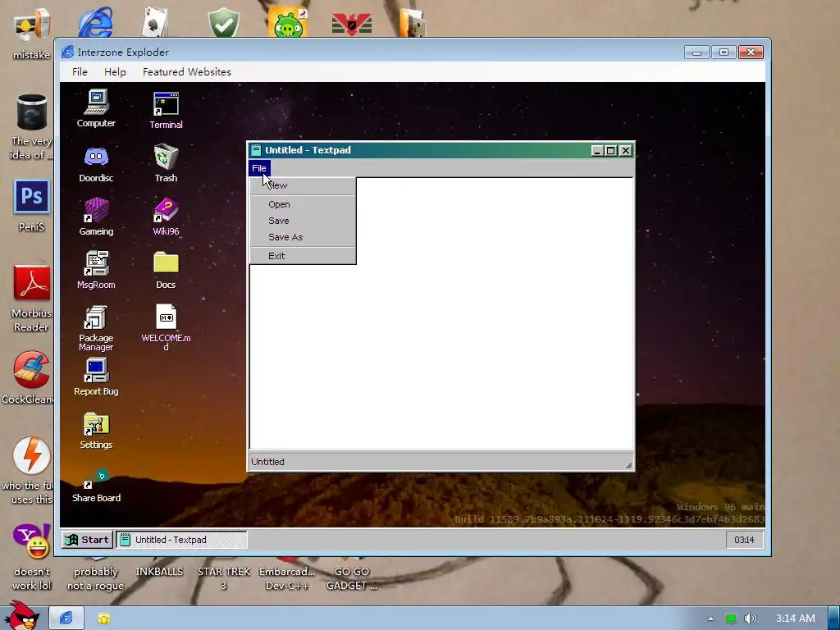Minimize the Textpad window
The height and width of the screenshot is (630, 840).
[597, 151]
